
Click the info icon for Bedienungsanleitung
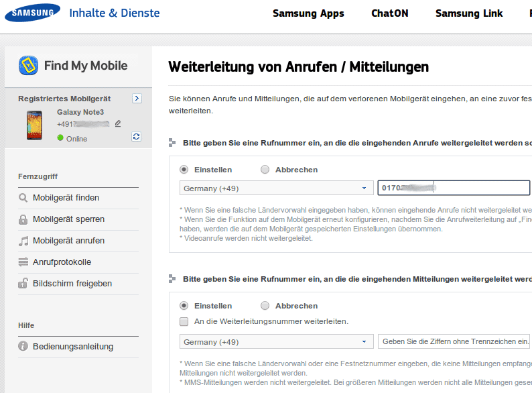pyautogui.click(x=23, y=346)
